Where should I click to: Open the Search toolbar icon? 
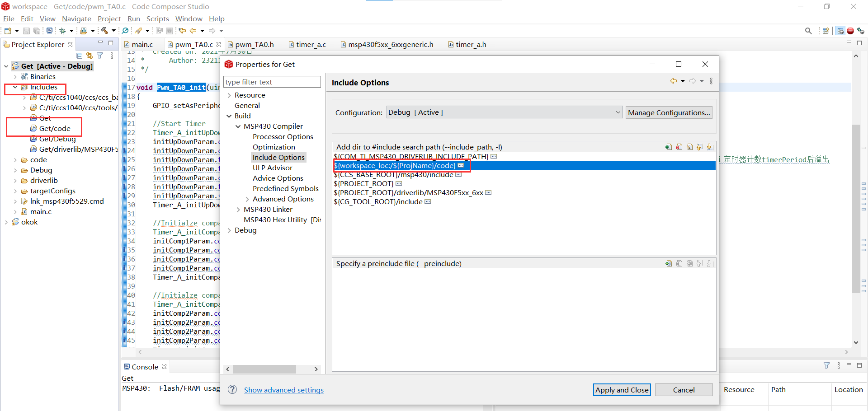[x=125, y=30]
